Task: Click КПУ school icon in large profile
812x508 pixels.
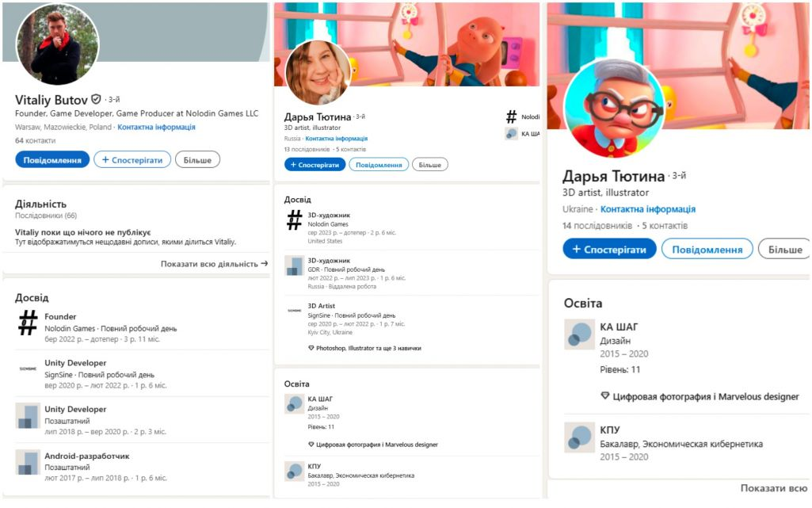Action: tap(579, 437)
